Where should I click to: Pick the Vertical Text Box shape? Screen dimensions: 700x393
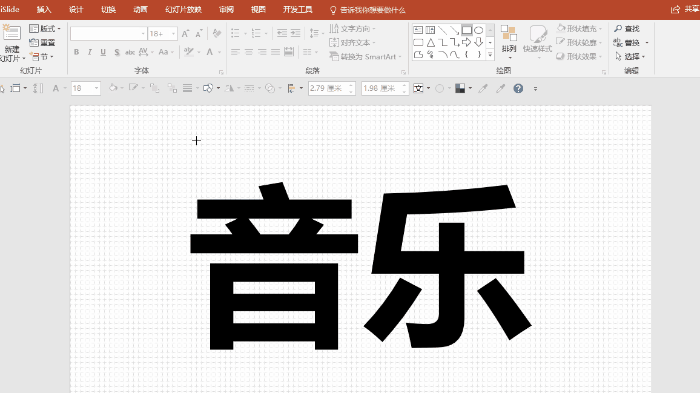coord(430,30)
